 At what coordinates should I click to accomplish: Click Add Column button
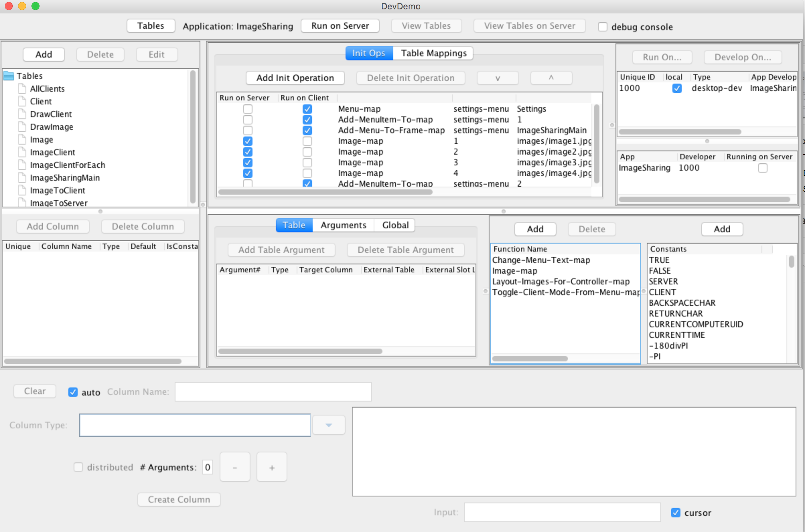(x=53, y=227)
